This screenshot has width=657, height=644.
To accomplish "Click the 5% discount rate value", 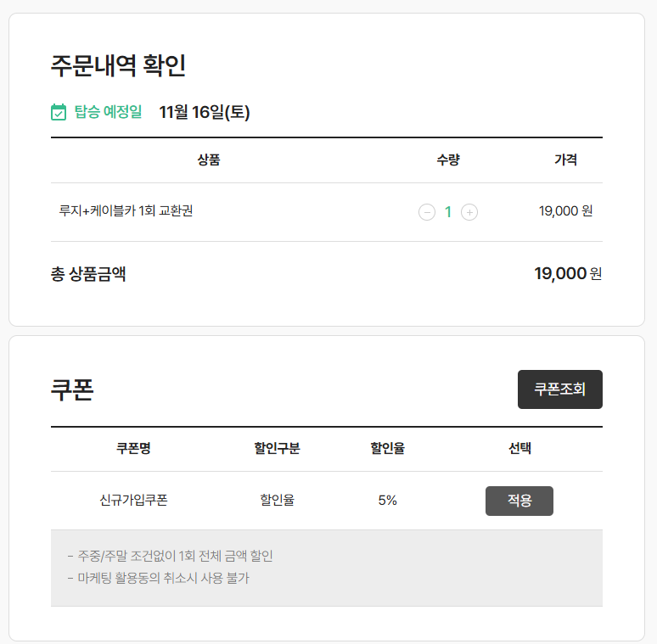I will [x=388, y=501].
